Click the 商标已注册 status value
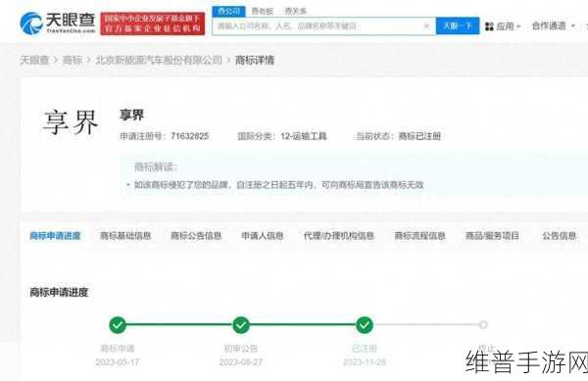This screenshot has width=588, height=381. point(419,136)
